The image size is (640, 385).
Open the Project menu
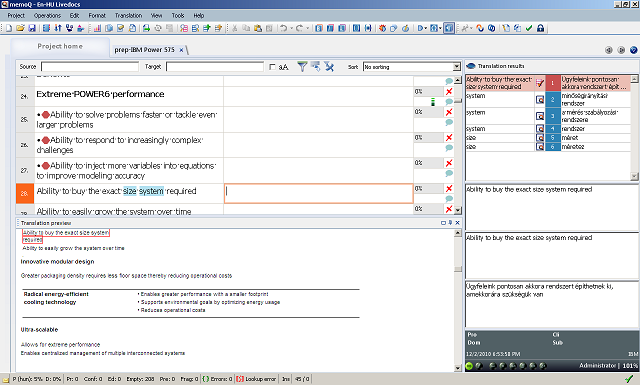click(16, 16)
